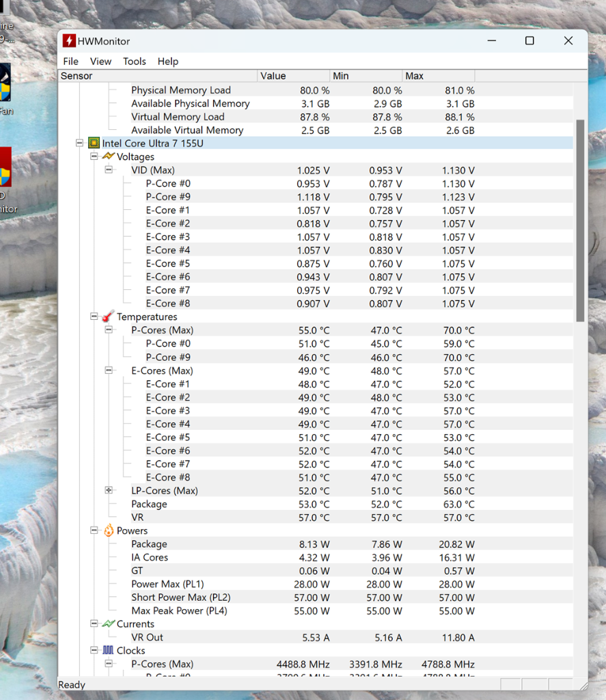Collapse the Currents section

[94, 623]
